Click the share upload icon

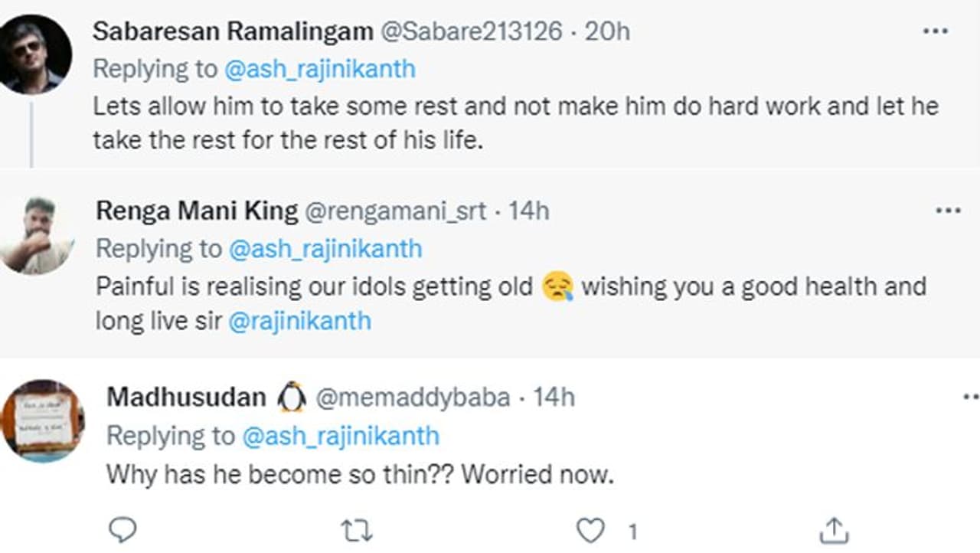834,530
